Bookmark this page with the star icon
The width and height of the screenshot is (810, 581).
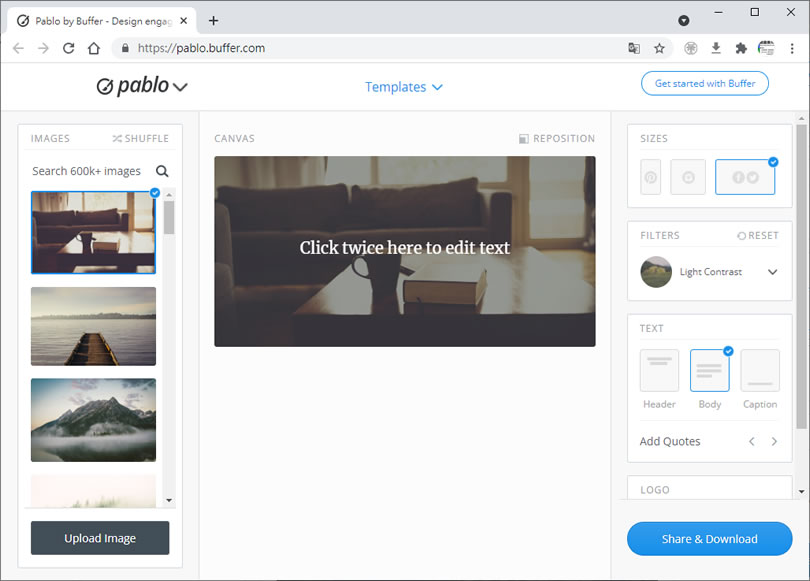click(x=659, y=48)
